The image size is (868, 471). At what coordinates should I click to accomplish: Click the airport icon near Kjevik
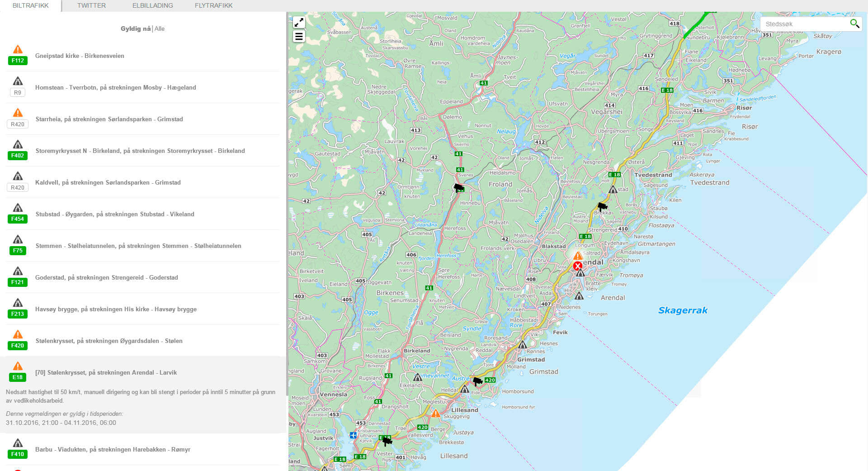point(353,435)
